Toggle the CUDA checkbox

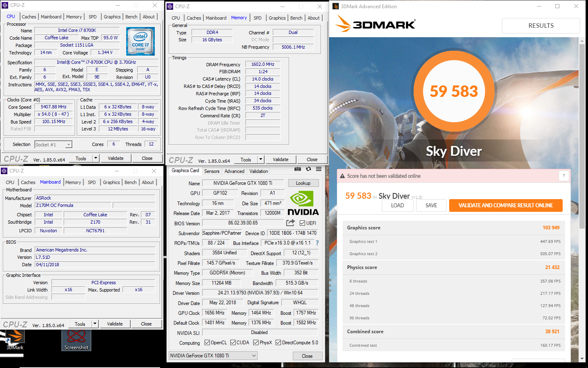[x=233, y=343]
